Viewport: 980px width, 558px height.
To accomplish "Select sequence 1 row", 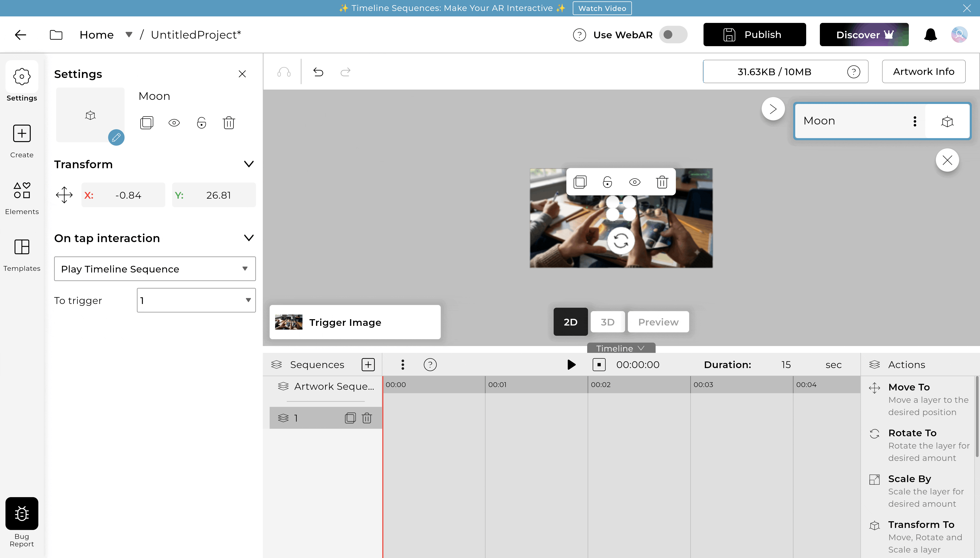I will pos(326,418).
